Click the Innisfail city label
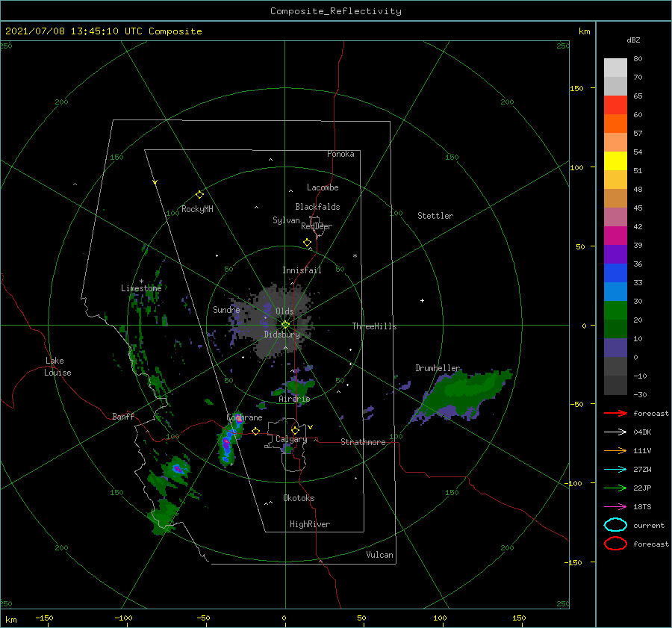Screen dimensions: 672x628 tap(302, 270)
